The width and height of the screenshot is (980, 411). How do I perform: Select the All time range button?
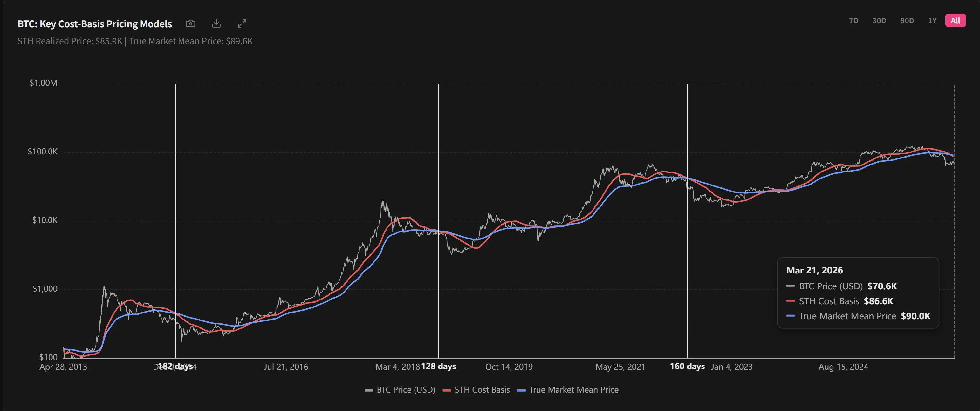coord(955,21)
